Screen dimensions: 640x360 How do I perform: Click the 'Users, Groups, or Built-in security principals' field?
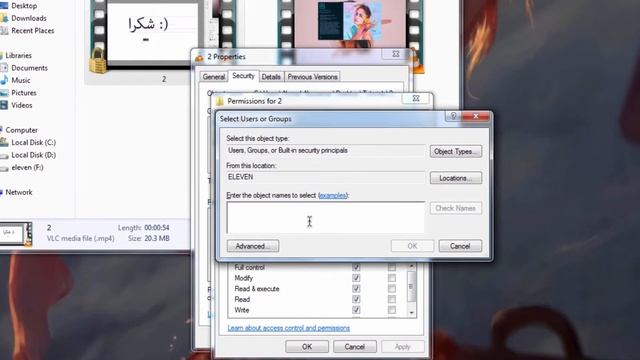326,151
